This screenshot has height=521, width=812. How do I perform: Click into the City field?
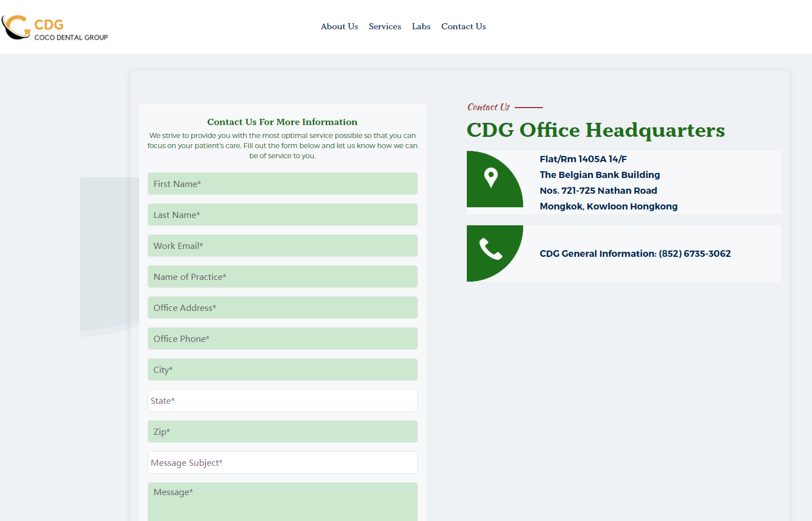(x=283, y=369)
